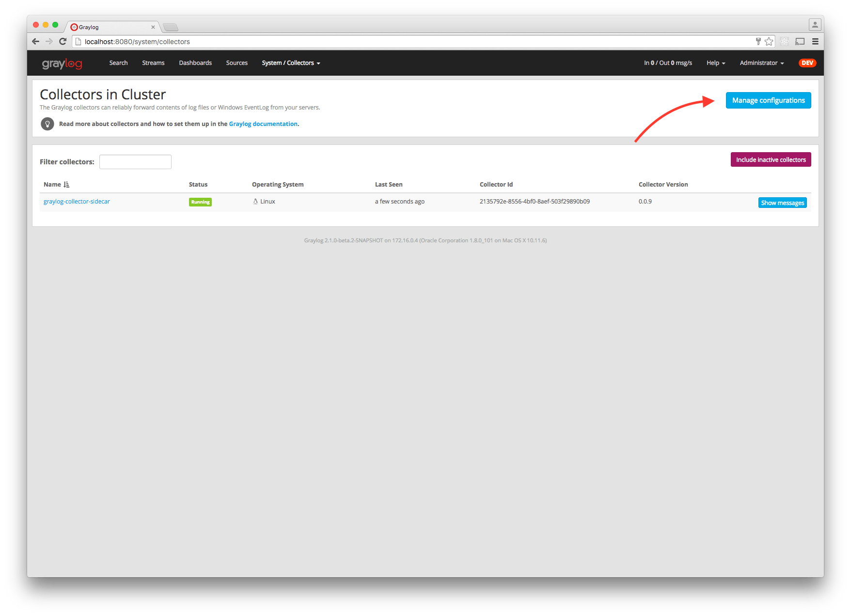Click the Graylog version footer text

pyautogui.click(x=425, y=240)
